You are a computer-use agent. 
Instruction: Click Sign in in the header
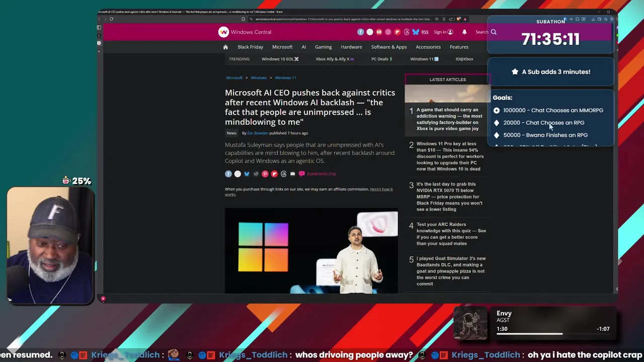point(443,32)
